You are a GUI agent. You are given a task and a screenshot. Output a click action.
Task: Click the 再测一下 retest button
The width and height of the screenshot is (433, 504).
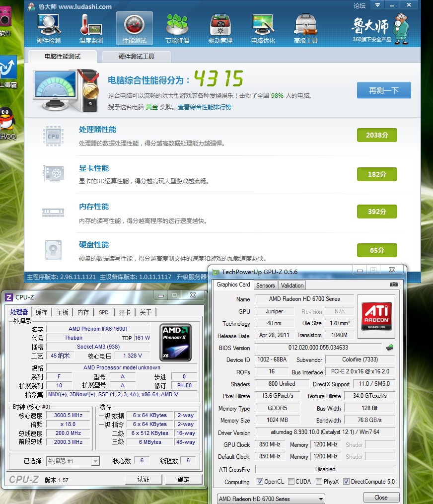(x=384, y=90)
